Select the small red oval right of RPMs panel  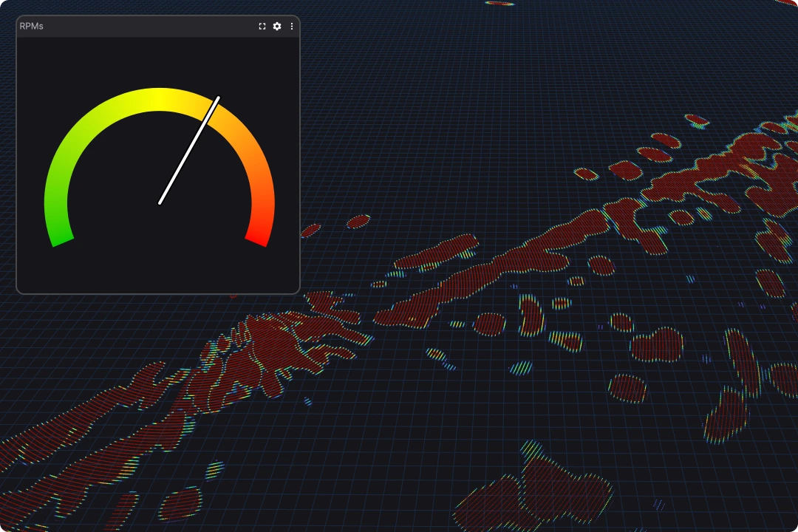pos(358,221)
